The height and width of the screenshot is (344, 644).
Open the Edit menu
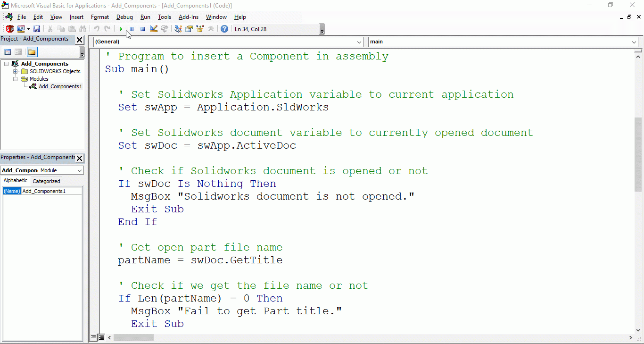point(38,17)
